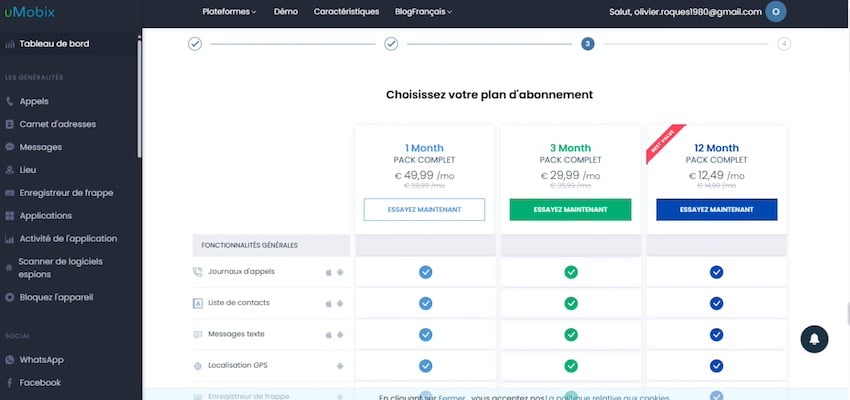This screenshot has height=400, width=850.
Task: Click Essayez Maintenant for 1 Month plan
Action: pyautogui.click(x=424, y=210)
